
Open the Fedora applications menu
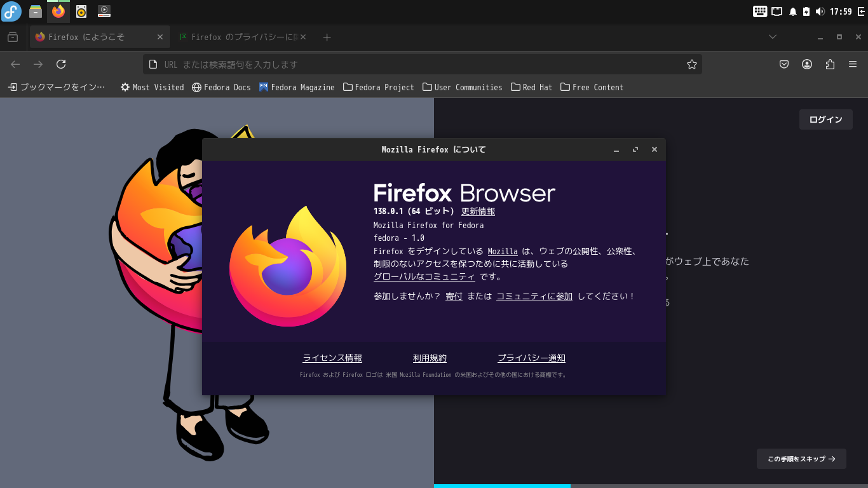click(x=11, y=11)
